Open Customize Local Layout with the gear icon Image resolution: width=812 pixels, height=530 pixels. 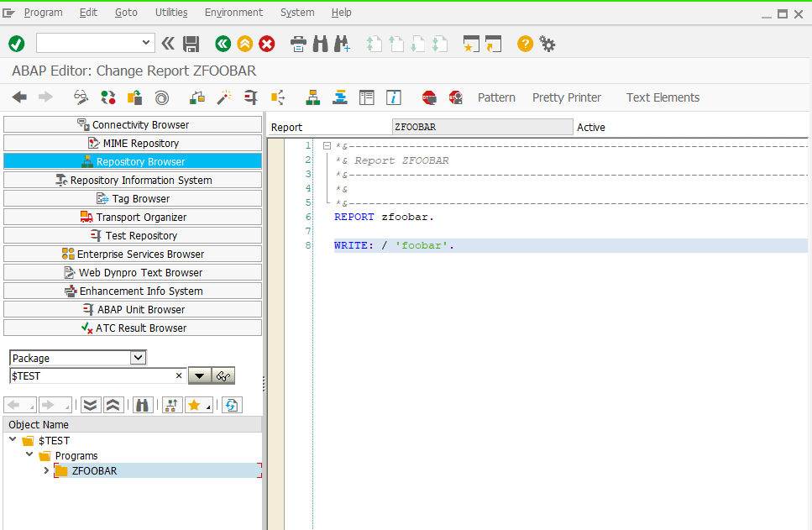(547, 44)
